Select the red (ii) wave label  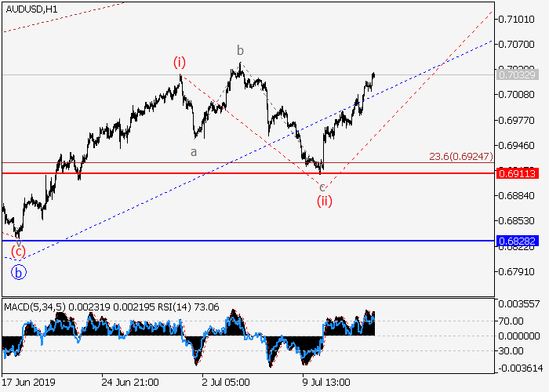[324, 201]
